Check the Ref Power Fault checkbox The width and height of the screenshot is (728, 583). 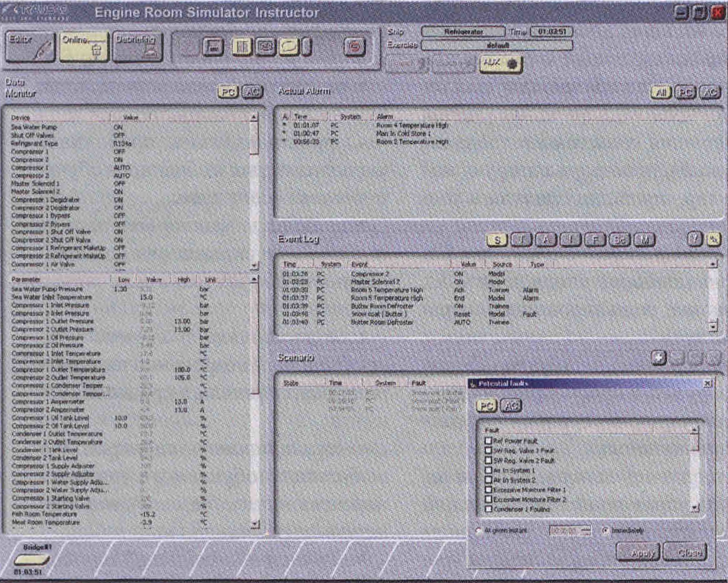tap(488, 441)
